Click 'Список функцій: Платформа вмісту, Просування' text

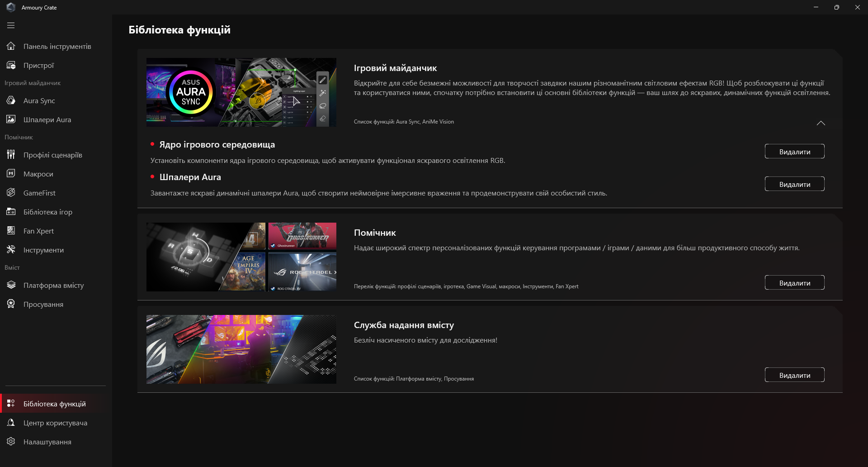(414, 379)
